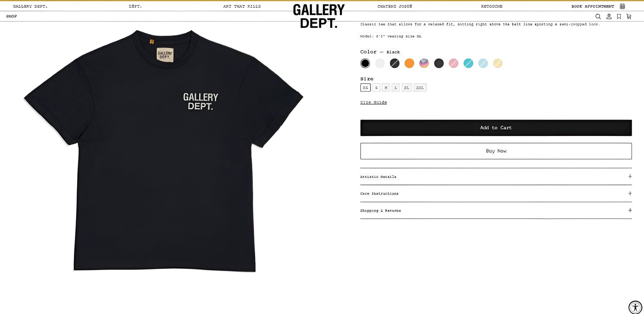Select size XL option
This screenshot has height=314, width=644.
[407, 88]
